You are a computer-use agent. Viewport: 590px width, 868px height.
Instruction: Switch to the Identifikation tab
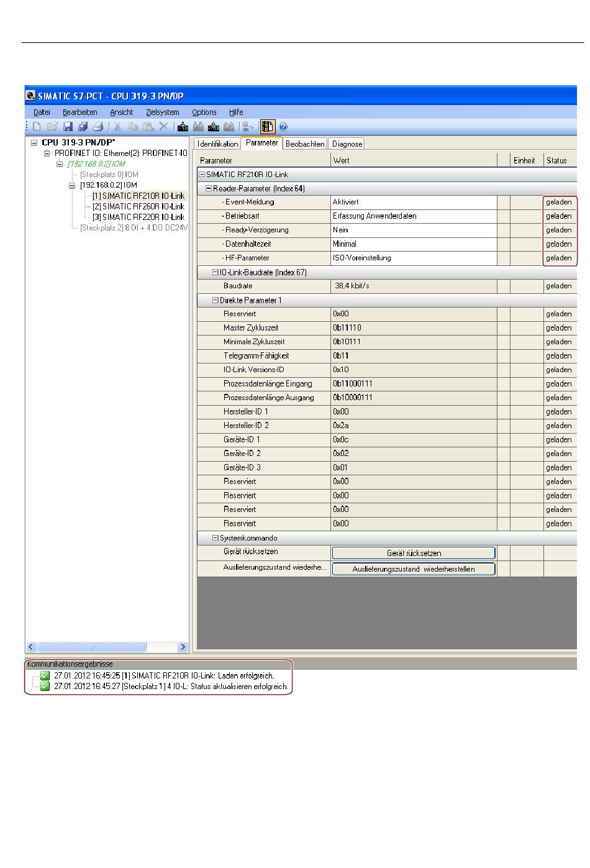point(217,144)
